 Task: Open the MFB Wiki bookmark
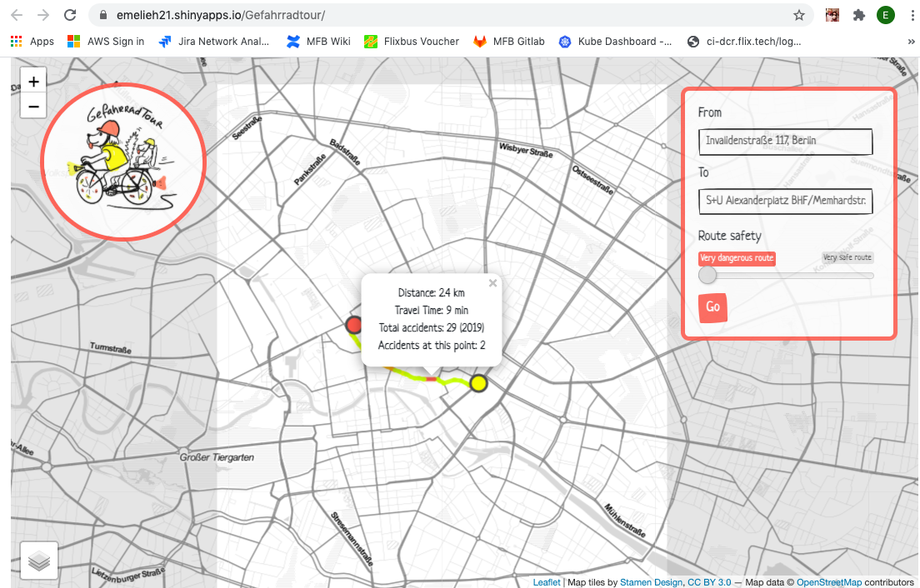click(318, 42)
